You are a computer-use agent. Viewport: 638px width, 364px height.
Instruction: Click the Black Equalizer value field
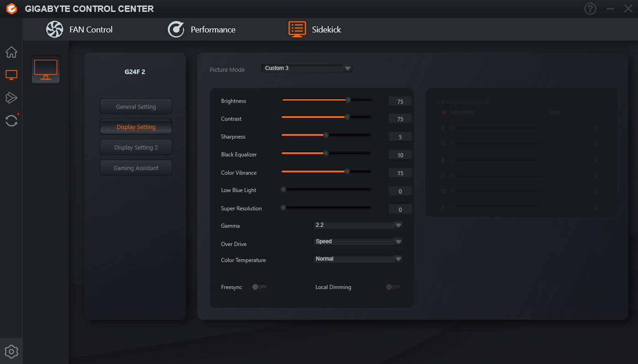pos(400,155)
